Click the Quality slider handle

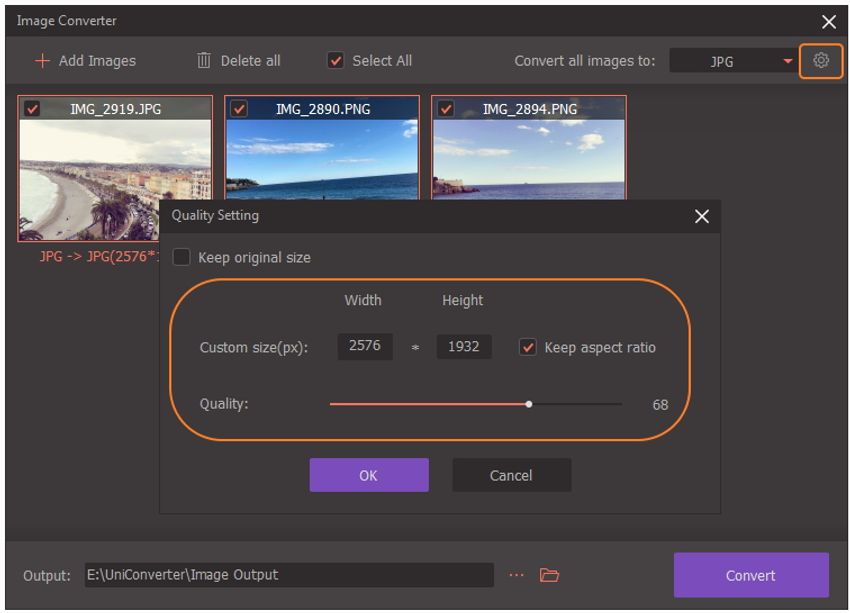[x=529, y=404]
